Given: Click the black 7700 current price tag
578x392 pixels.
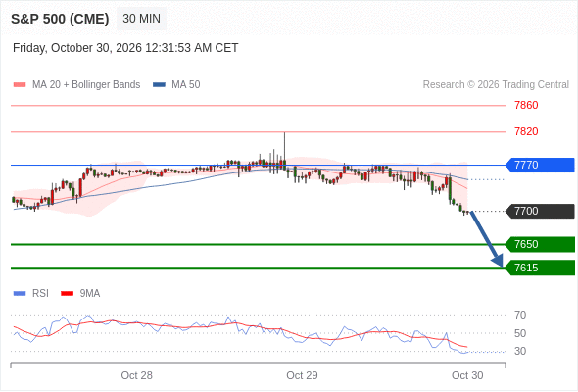Looking at the screenshot, I should (x=540, y=212).
